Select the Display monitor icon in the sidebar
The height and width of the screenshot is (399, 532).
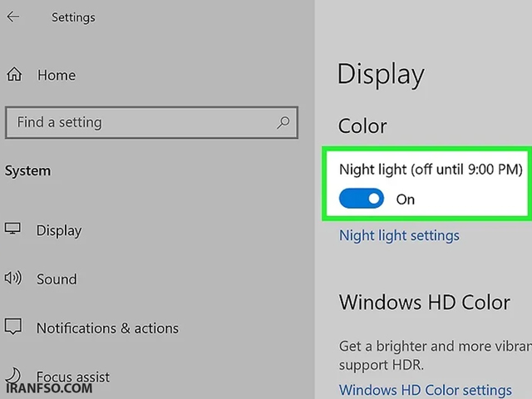coord(12,229)
